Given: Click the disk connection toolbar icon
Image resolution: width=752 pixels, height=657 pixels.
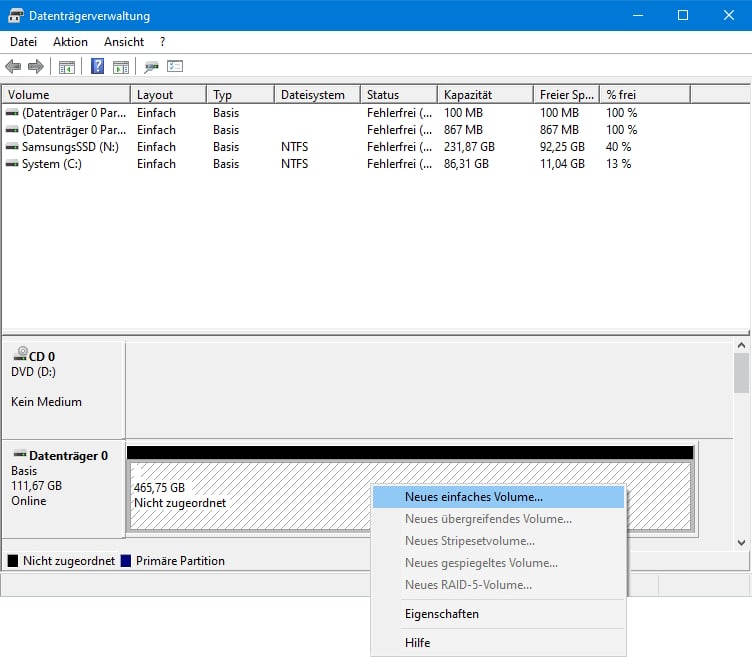Looking at the screenshot, I should coord(152,67).
